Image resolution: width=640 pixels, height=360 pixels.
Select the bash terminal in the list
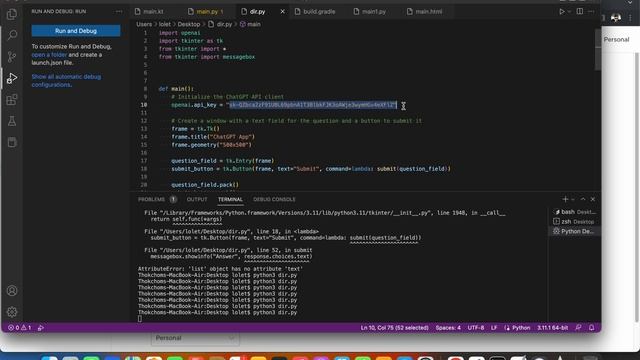[575, 212]
